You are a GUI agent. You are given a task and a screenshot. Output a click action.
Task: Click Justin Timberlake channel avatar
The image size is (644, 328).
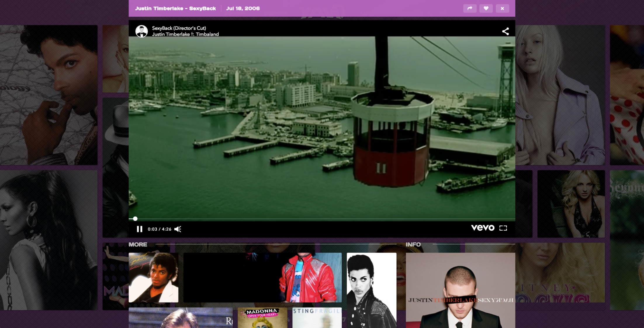coord(142,31)
